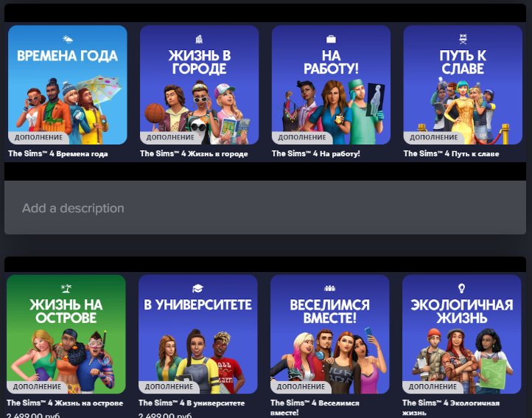Open The Sims 4 Жизнь в городе title link

[194, 154]
